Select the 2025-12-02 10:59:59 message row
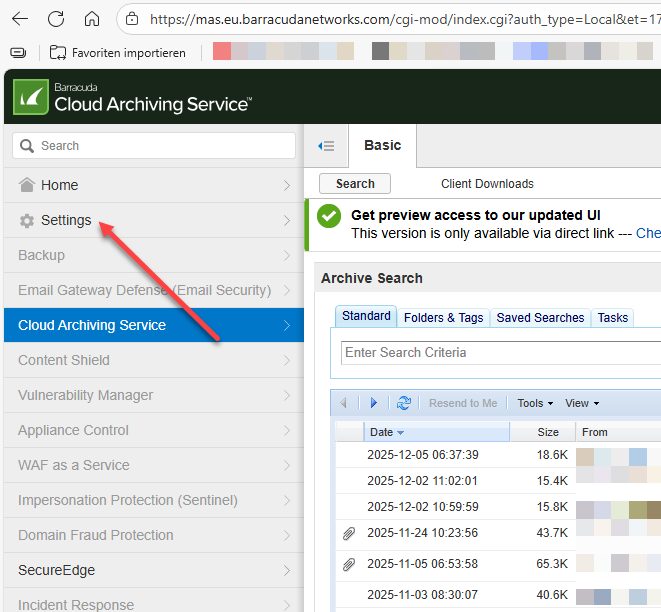This screenshot has width=661, height=612. pos(498,507)
